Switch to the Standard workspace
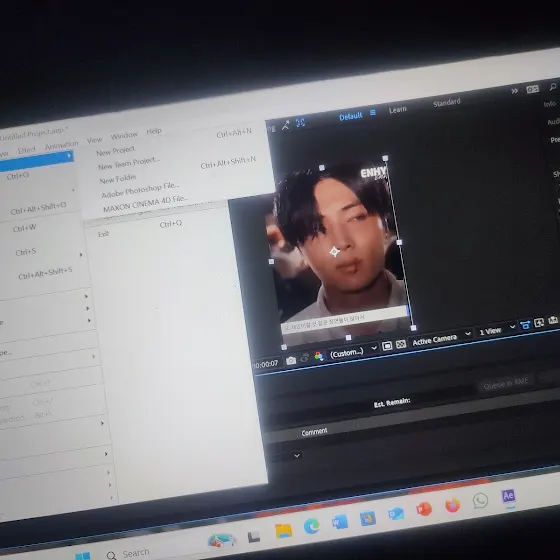560x560 pixels. point(446,103)
